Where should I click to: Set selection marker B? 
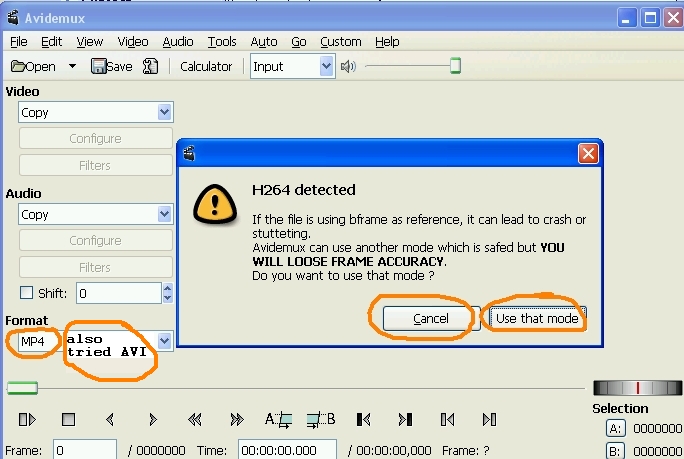(x=321, y=420)
